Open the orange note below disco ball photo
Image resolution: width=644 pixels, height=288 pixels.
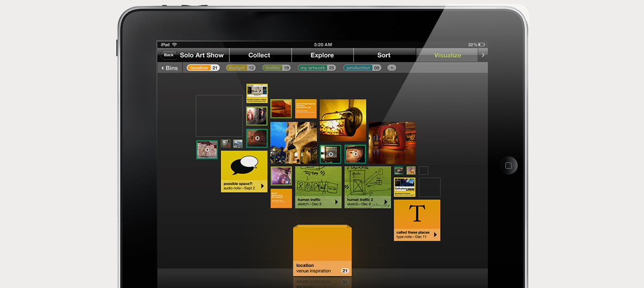pyautogui.click(x=281, y=198)
